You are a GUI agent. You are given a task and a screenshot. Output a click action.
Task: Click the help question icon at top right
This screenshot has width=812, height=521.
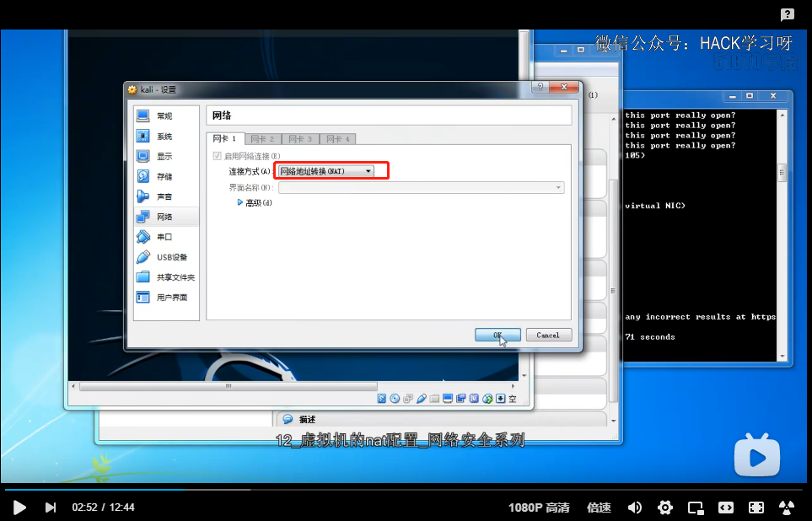click(788, 14)
